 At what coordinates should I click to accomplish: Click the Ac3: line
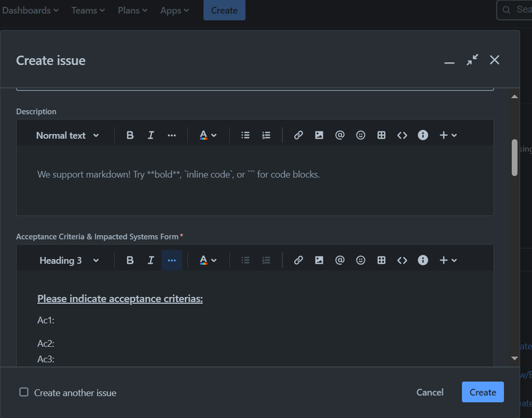tap(46, 359)
